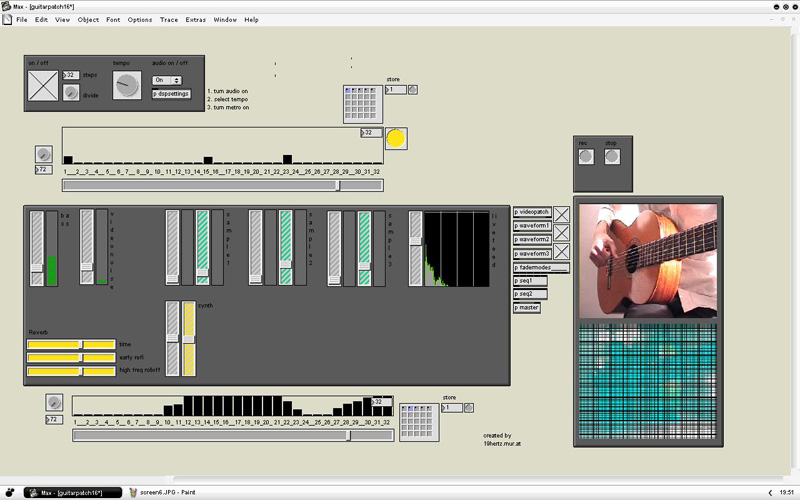Toggle the X box next to videopatch
This screenshot has width=800, height=500.
562,213
